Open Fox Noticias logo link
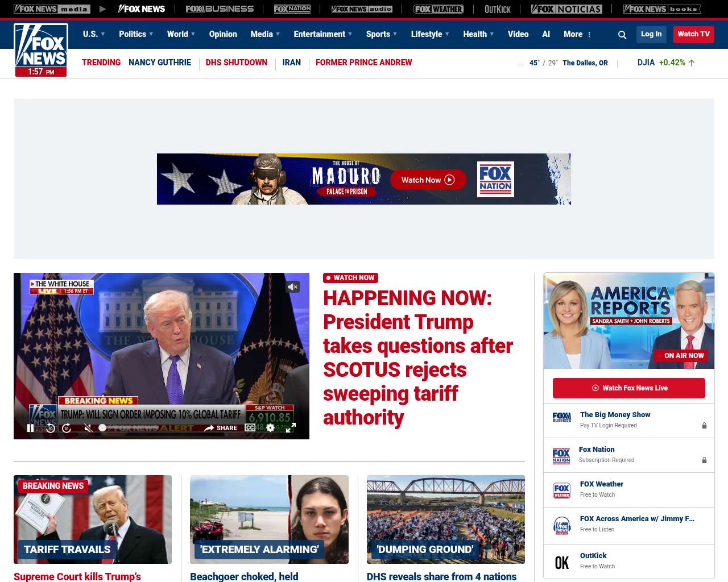 point(566,9)
